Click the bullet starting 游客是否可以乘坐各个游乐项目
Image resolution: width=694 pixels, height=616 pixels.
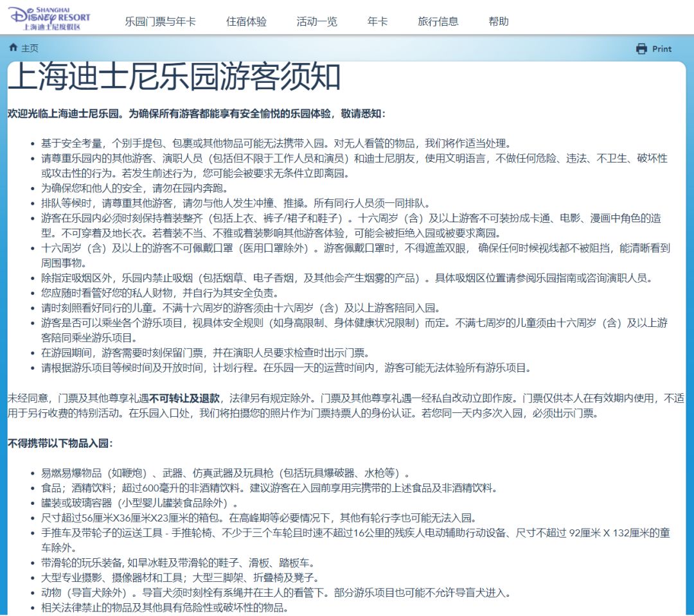click(354, 330)
